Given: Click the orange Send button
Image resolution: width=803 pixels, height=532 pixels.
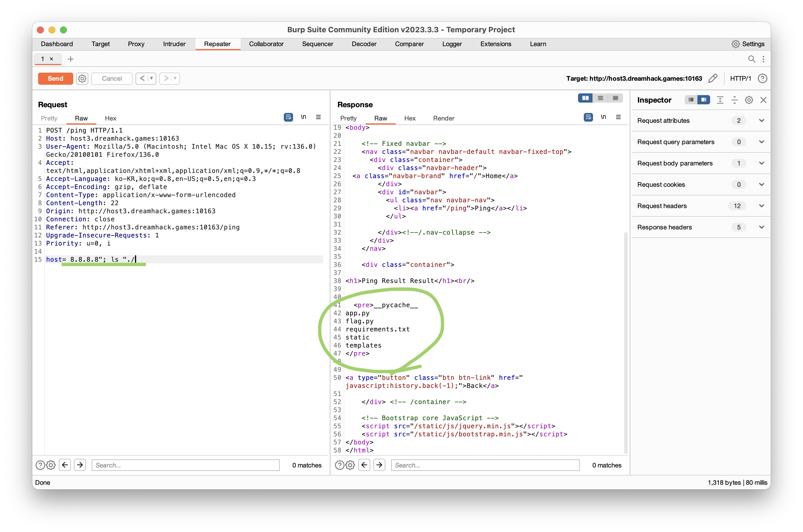Looking at the screenshot, I should tap(55, 79).
